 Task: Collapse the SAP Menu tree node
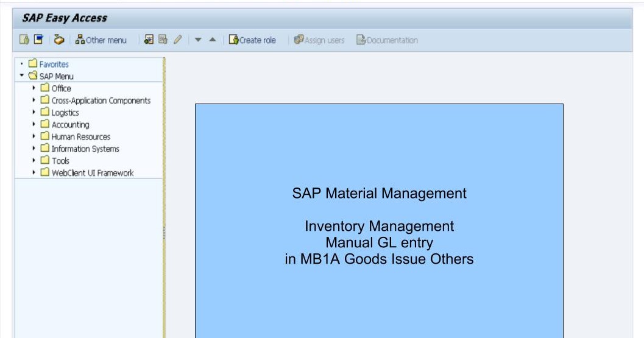point(22,76)
